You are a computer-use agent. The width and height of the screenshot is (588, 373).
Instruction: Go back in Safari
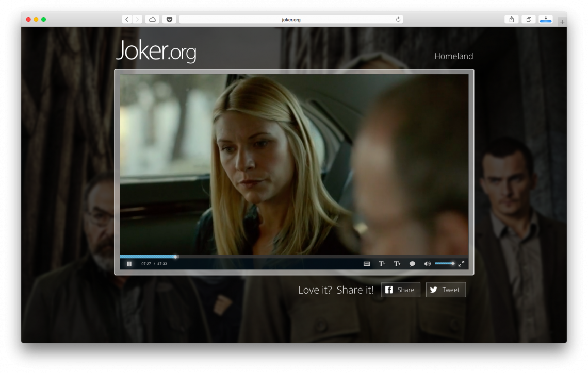[x=127, y=20]
